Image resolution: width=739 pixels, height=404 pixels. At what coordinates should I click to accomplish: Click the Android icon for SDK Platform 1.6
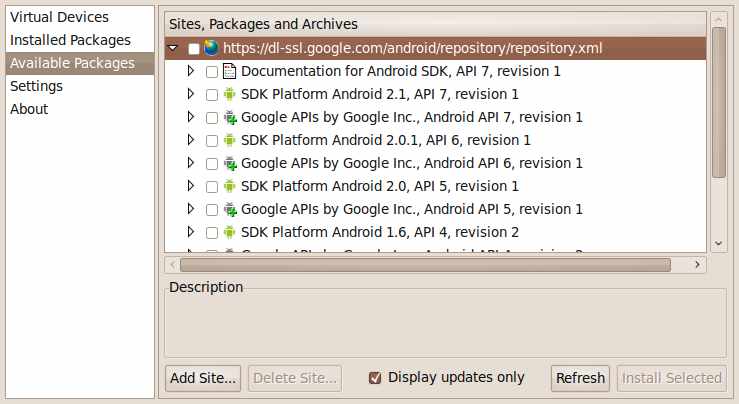(229, 232)
